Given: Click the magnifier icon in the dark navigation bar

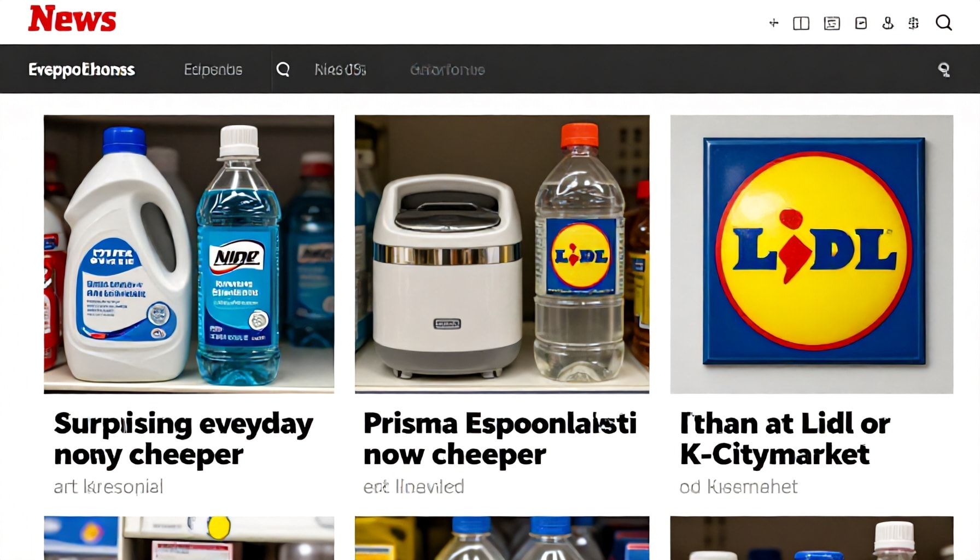Looking at the screenshot, I should pos(283,69).
